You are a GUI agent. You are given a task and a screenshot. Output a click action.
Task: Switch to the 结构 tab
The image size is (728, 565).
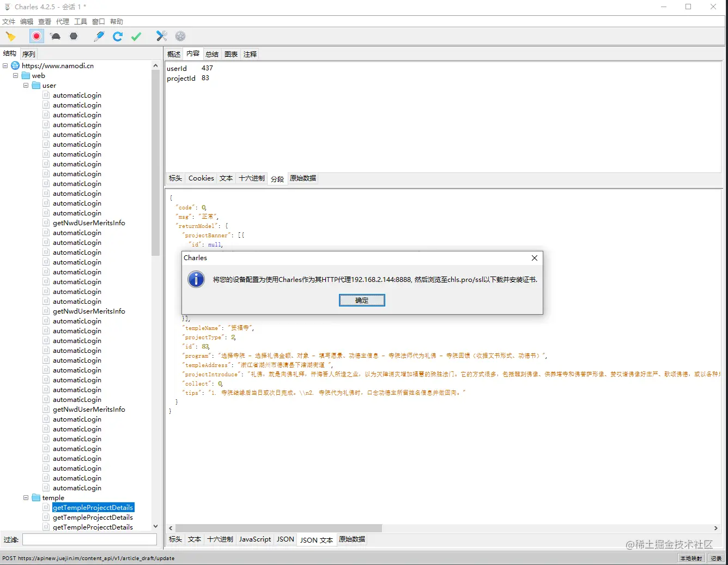coord(10,53)
